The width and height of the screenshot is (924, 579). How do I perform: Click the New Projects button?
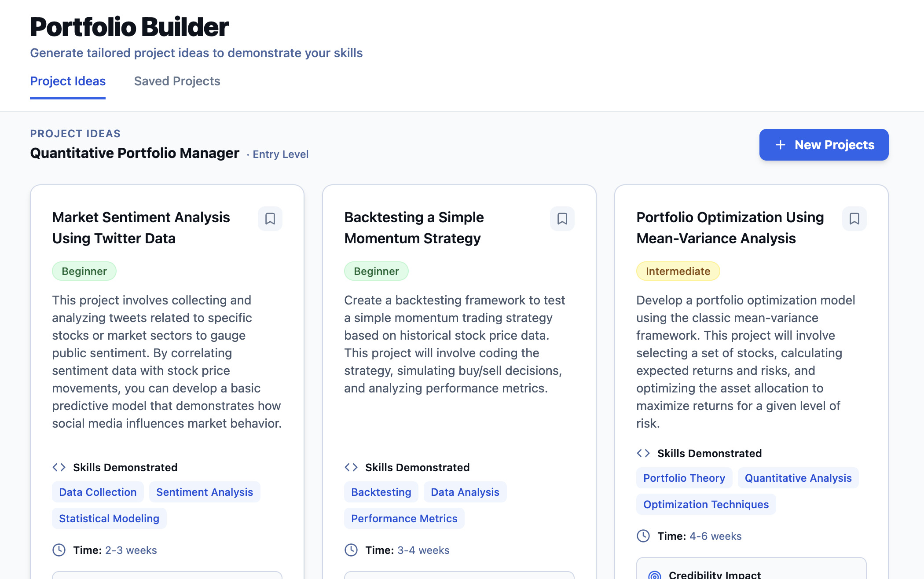(824, 145)
